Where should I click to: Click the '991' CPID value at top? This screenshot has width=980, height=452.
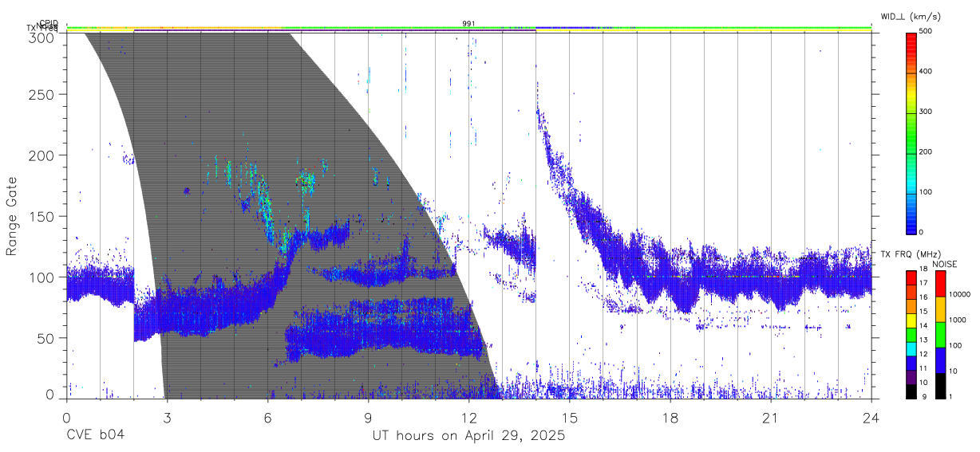pyautogui.click(x=468, y=23)
